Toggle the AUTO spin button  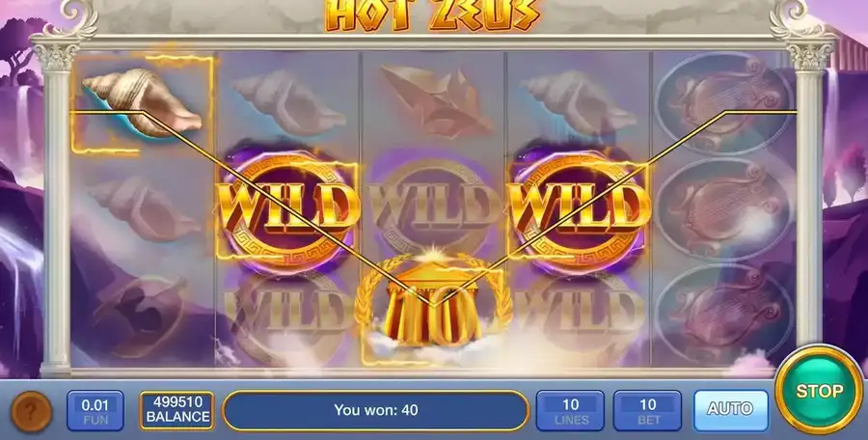[x=731, y=409]
